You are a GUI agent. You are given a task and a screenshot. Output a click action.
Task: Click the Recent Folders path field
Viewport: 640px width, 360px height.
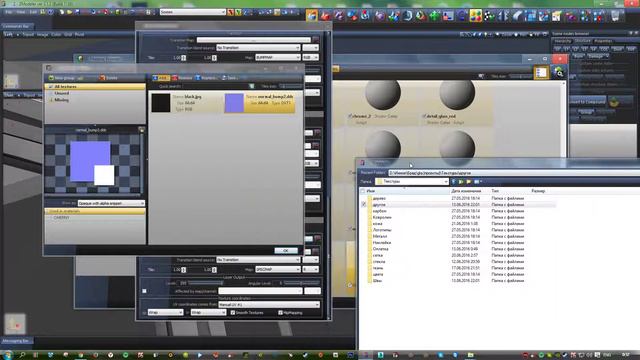click(x=514, y=173)
